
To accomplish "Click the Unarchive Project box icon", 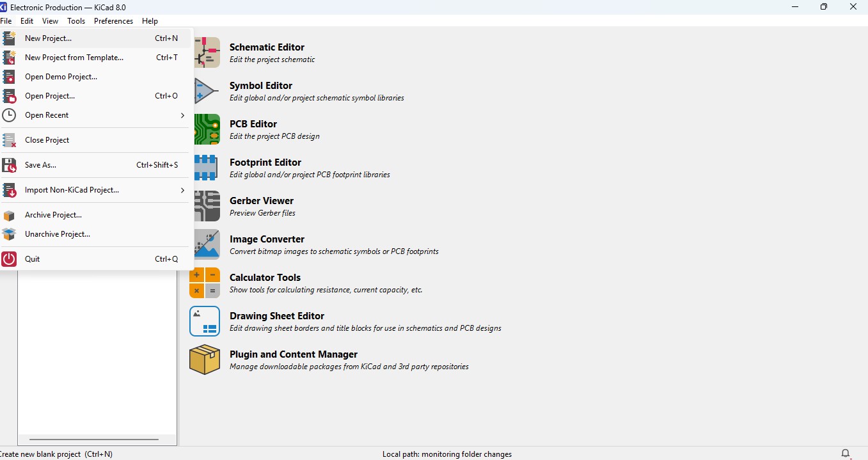I will [9, 234].
